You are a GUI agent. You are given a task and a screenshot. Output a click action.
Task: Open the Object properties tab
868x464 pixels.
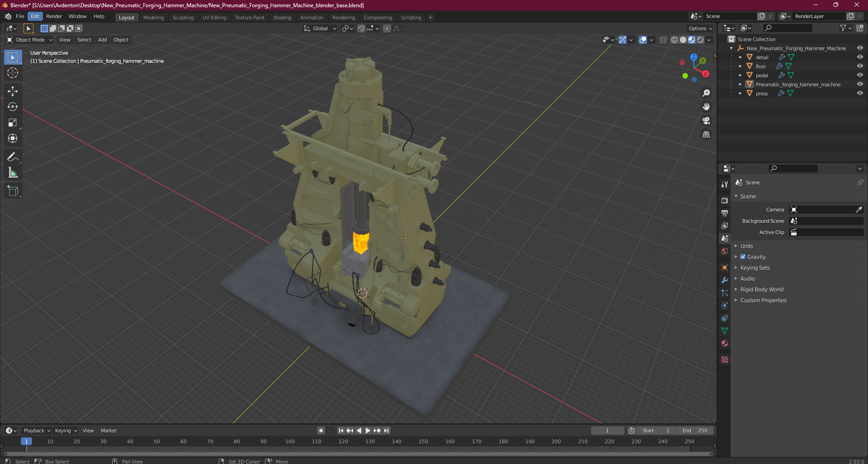click(x=725, y=267)
